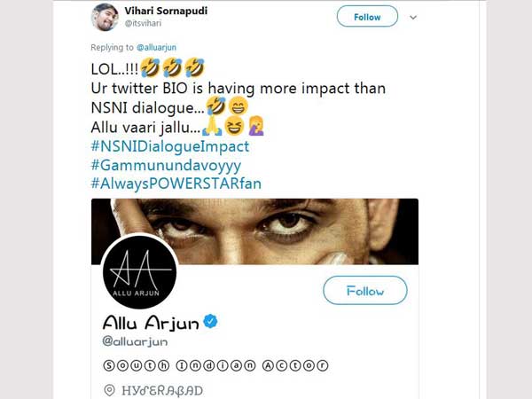Follow Vihari Sornapudi with the top Follow button

pyautogui.click(x=365, y=17)
